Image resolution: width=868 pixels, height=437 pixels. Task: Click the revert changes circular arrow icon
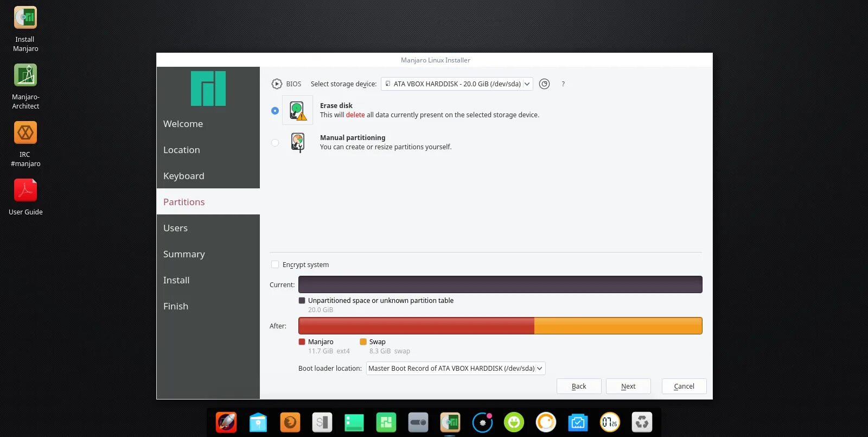tap(545, 84)
